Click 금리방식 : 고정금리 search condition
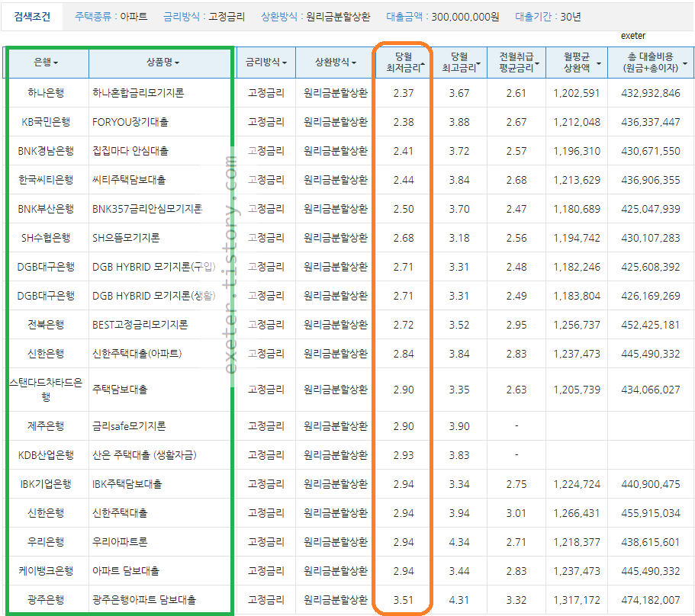Viewport: 695px width, 616px height. (204, 17)
